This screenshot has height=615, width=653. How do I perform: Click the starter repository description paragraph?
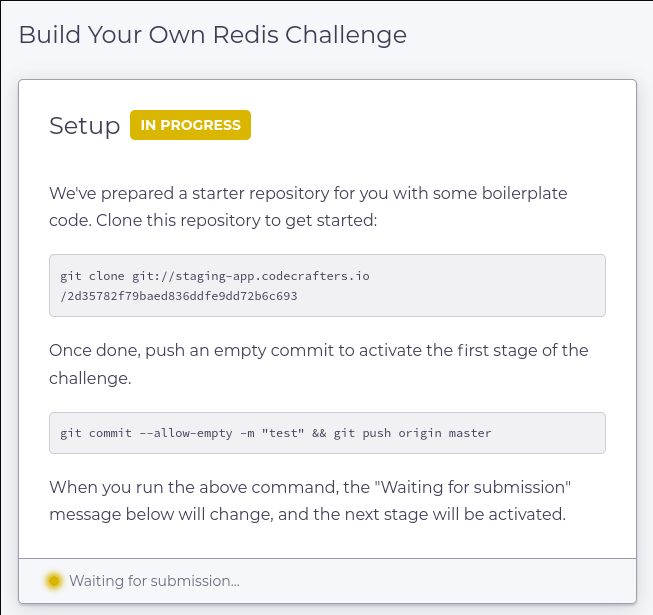[x=308, y=207]
